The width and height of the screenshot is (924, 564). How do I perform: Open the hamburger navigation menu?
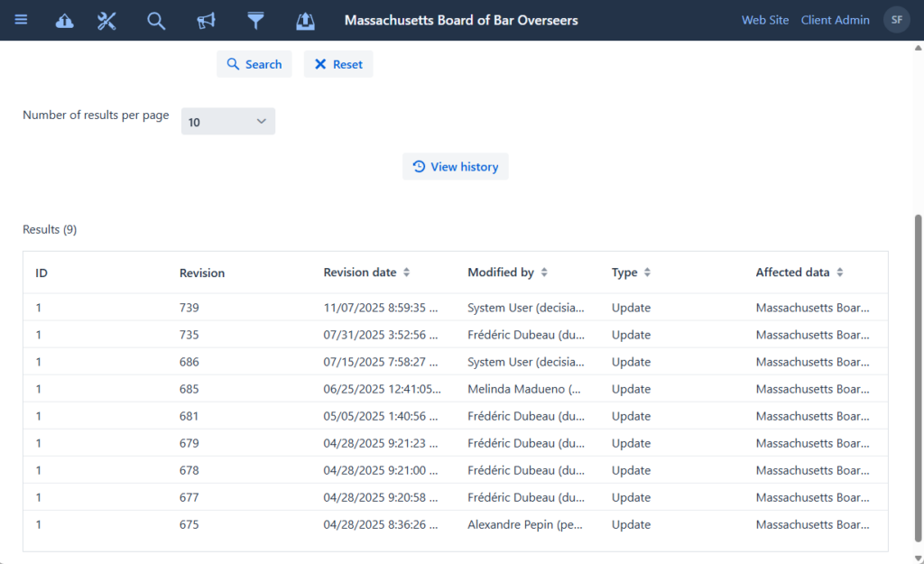21,20
